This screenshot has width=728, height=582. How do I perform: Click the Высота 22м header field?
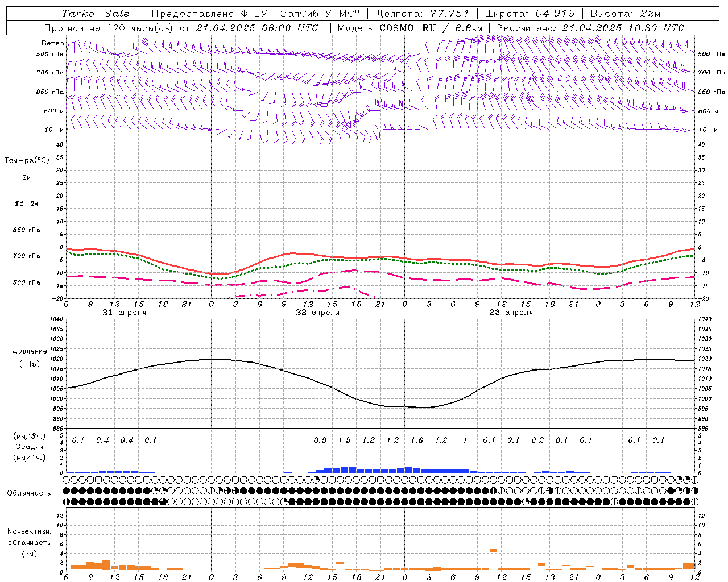click(625, 14)
